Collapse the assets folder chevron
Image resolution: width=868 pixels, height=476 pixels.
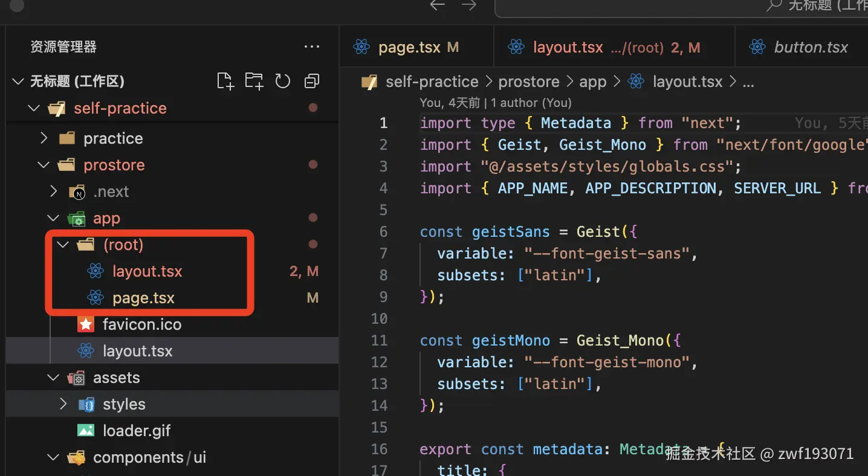tap(53, 378)
